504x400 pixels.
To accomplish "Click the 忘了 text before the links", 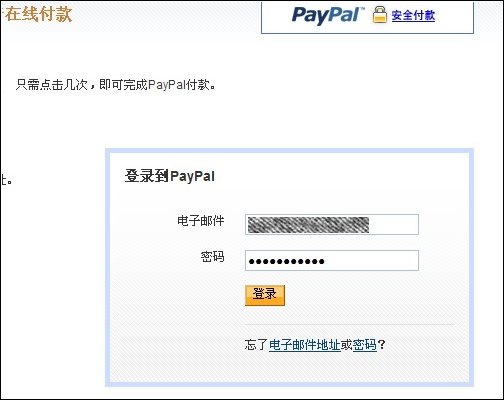I will pyautogui.click(x=256, y=345).
